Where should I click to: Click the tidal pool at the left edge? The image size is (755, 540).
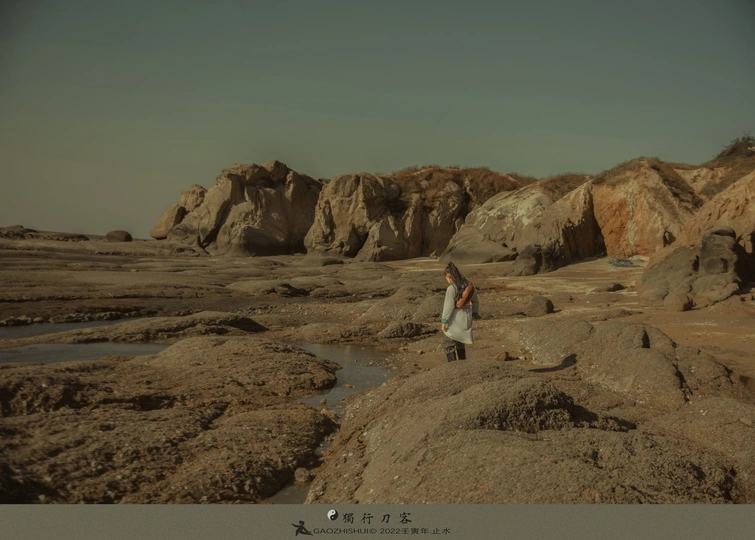tap(60, 352)
